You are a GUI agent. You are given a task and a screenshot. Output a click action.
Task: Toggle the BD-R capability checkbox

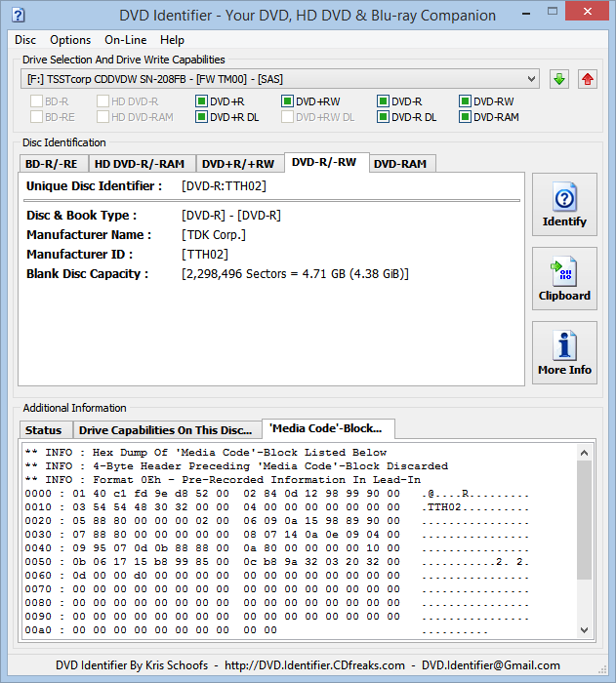coord(37,101)
